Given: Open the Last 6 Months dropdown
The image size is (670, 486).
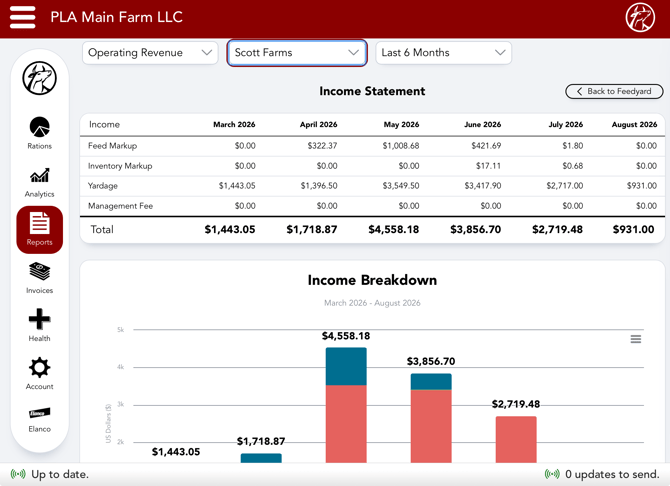Looking at the screenshot, I should (x=443, y=53).
